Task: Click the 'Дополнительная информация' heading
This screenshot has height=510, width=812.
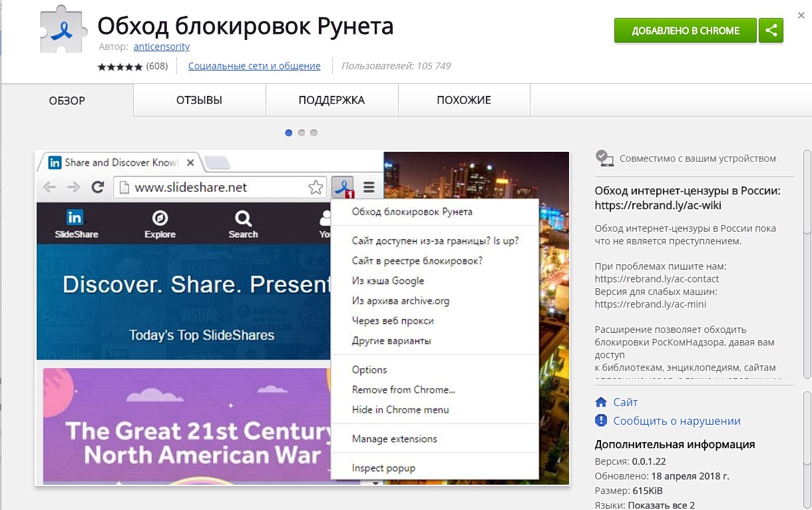Action: [x=674, y=444]
